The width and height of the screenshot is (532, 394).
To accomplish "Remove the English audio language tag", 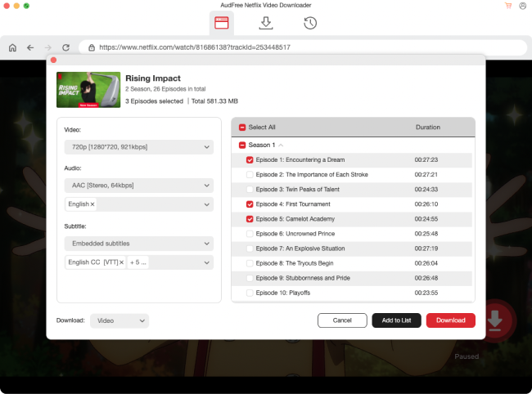I will coord(92,204).
